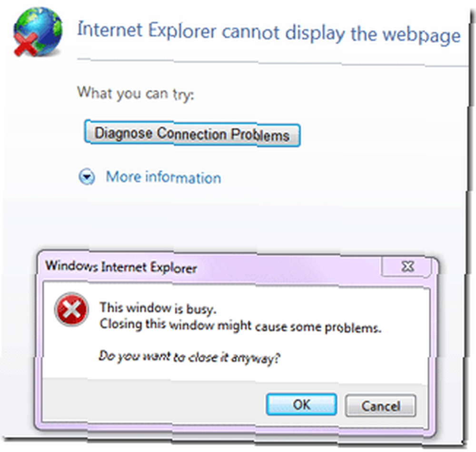Open the More information link text

(163, 177)
